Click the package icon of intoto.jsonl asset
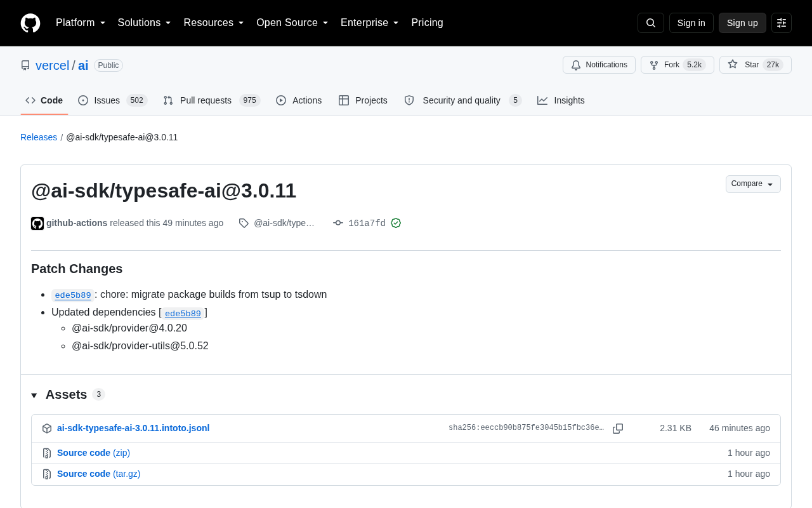This screenshot has width=812, height=508. (47, 429)
